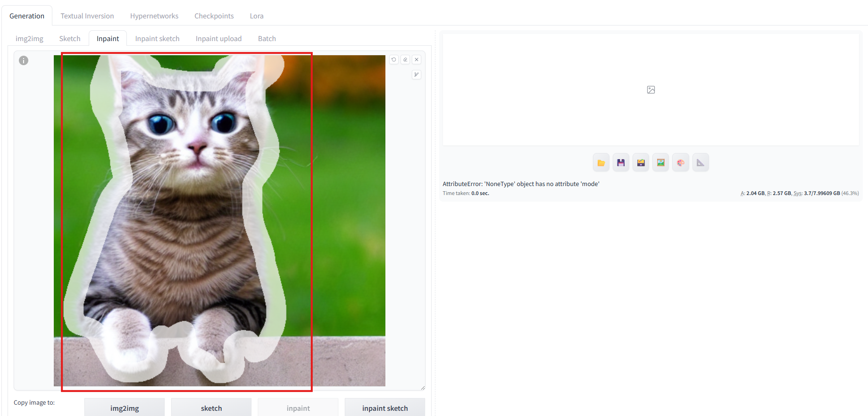Image resolution: width=868 pixels, height=416 pixels.
Task: Click the info circle icon
Action: click(24, 60)
